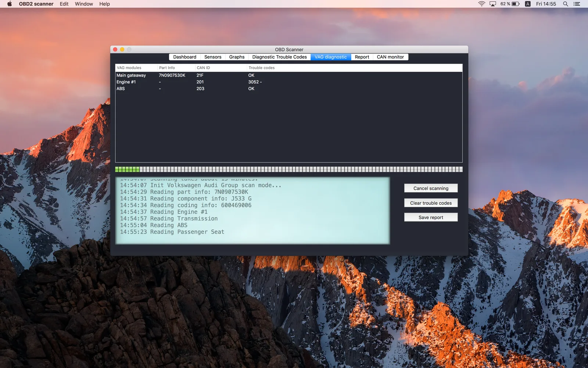Show the clock Fri 14:55 menu

point(546,4)
